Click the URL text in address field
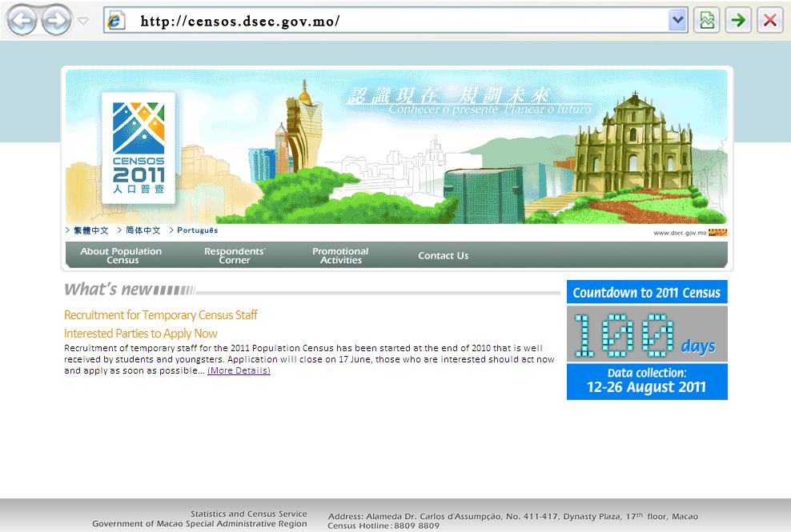The width and height of the screenshot is (791, 532). (240, 22)
